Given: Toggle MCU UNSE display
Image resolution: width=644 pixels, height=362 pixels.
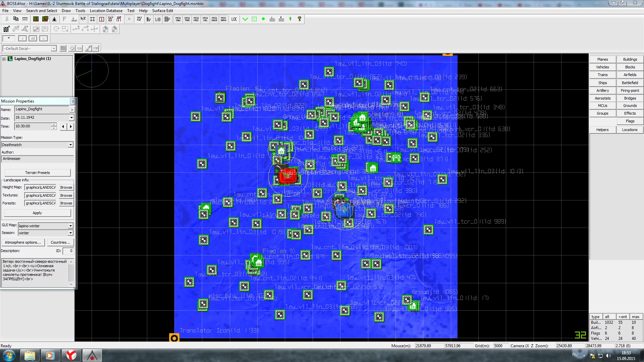Looking at the screenshot, I should 214,19.
